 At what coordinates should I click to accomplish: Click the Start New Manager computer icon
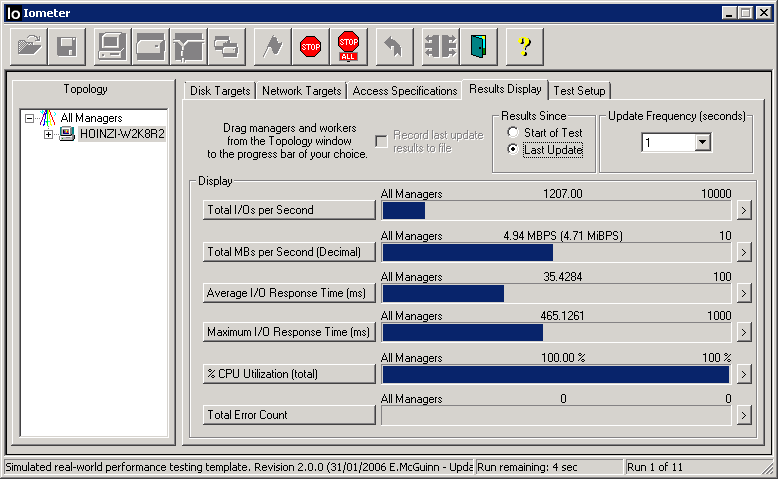tap(112, 46)
